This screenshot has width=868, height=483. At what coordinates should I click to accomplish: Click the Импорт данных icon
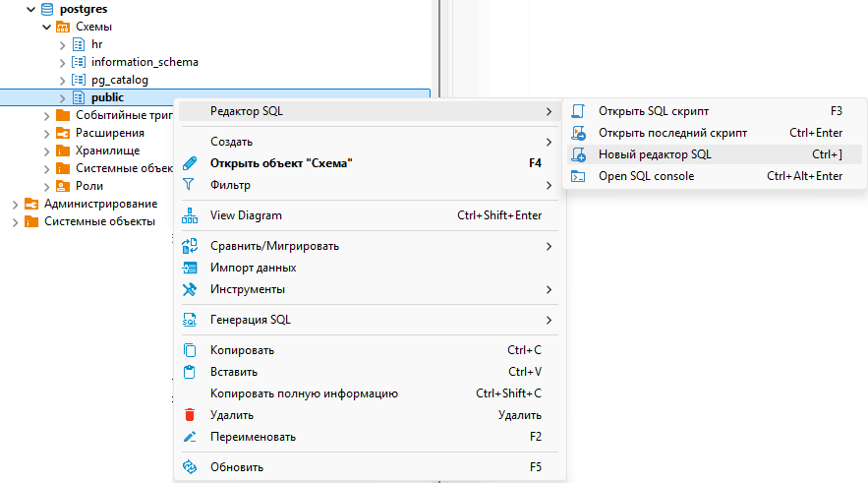click(190, 268)
